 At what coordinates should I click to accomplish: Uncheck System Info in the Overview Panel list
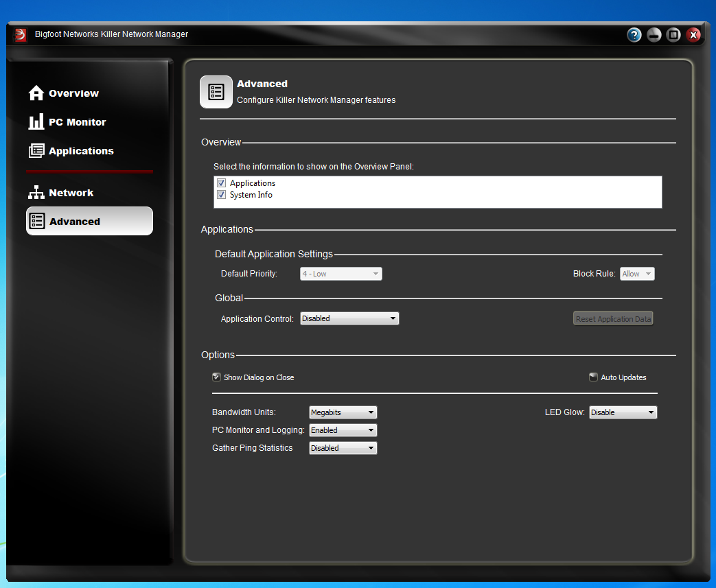(x=222, y=194)
